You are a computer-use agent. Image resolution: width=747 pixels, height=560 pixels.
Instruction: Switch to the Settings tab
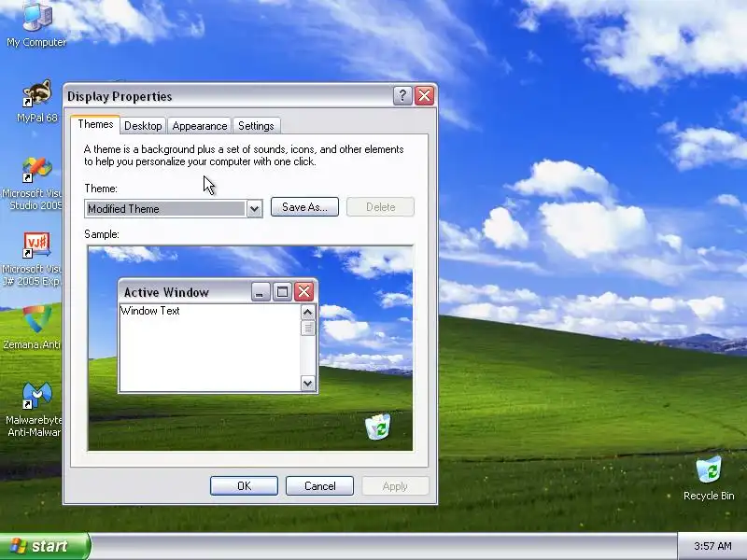(x=256, y=126)
